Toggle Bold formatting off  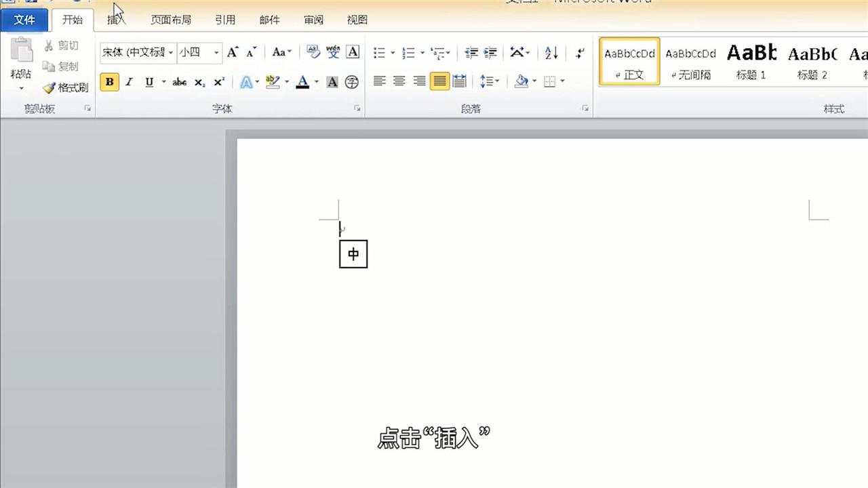tap(109, 82)
